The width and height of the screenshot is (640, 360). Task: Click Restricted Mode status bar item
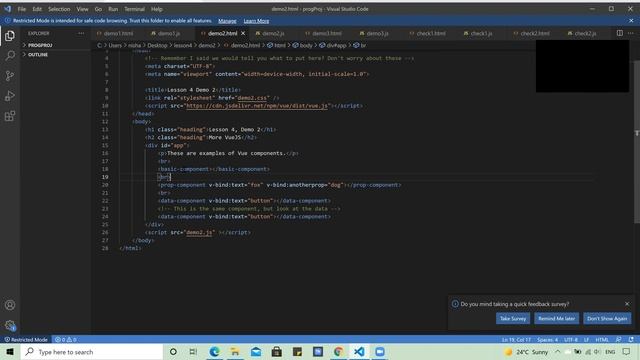(x=26, y=340)
